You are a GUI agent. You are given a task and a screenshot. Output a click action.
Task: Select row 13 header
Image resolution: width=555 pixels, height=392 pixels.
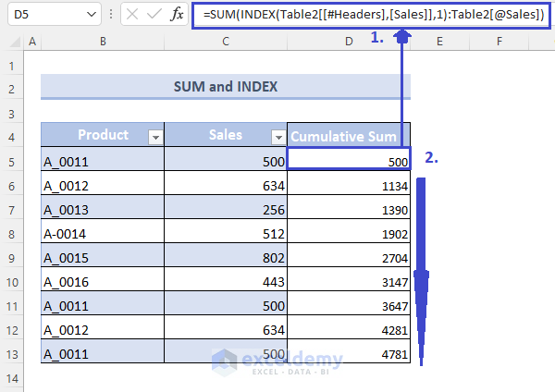point(12,352)
